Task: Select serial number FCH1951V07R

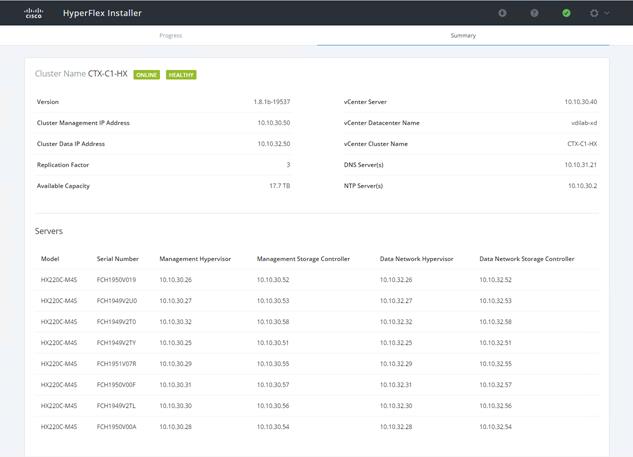Action: point(116,364)
